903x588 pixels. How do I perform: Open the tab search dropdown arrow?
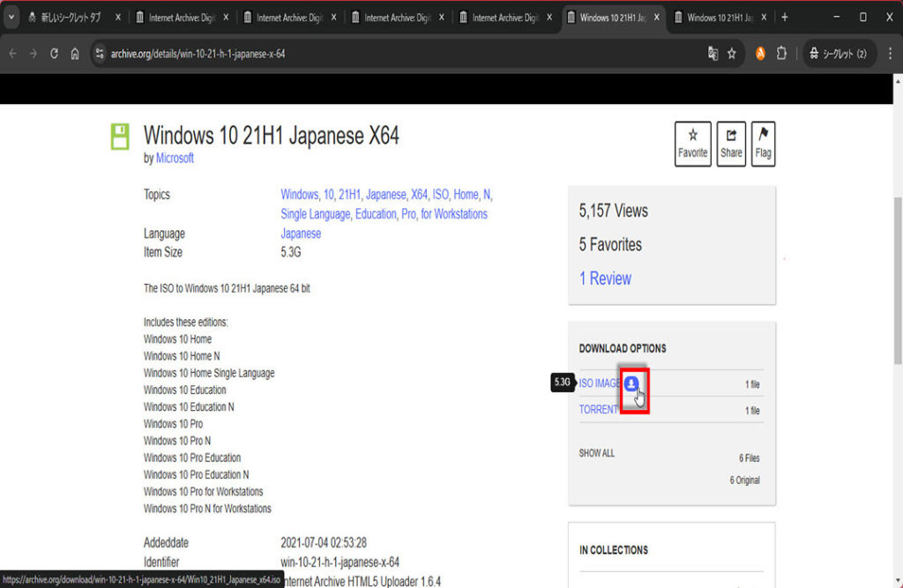[x=12, y=18]
